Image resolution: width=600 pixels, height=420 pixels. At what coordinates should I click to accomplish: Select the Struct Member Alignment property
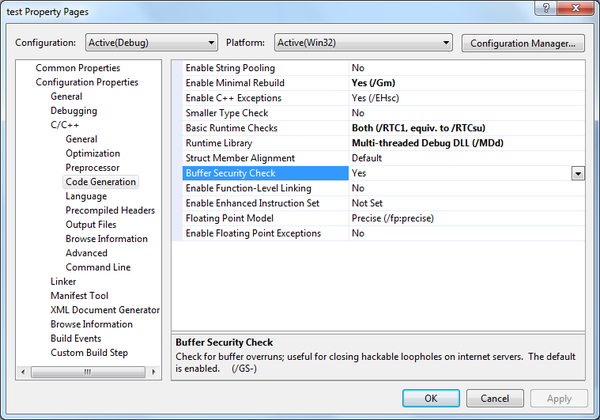tap(266, 158)
